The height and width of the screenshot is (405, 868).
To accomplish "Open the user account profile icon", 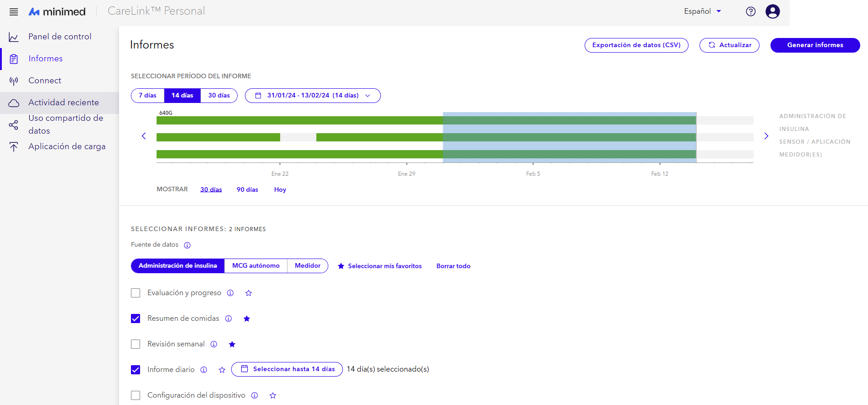I will (773, 11).
